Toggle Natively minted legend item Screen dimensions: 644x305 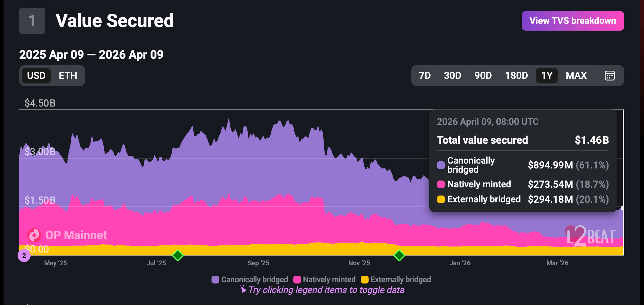(x=325, y=280)
